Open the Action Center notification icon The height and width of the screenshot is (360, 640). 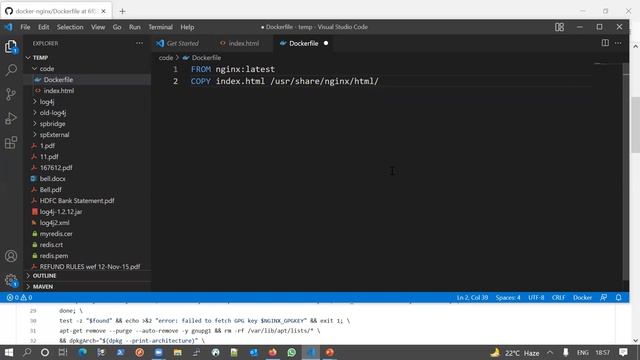(x=623, y=352)
